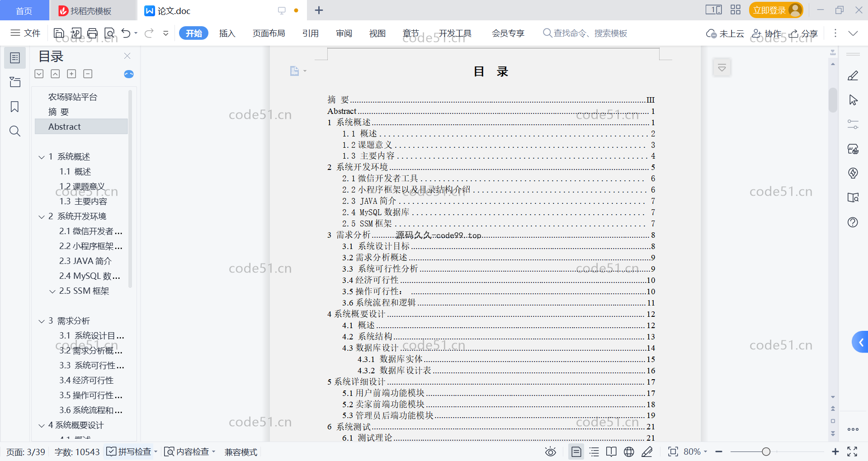Click the 立即登录 login button
868x461 pixels.
(x=776, y=10)
